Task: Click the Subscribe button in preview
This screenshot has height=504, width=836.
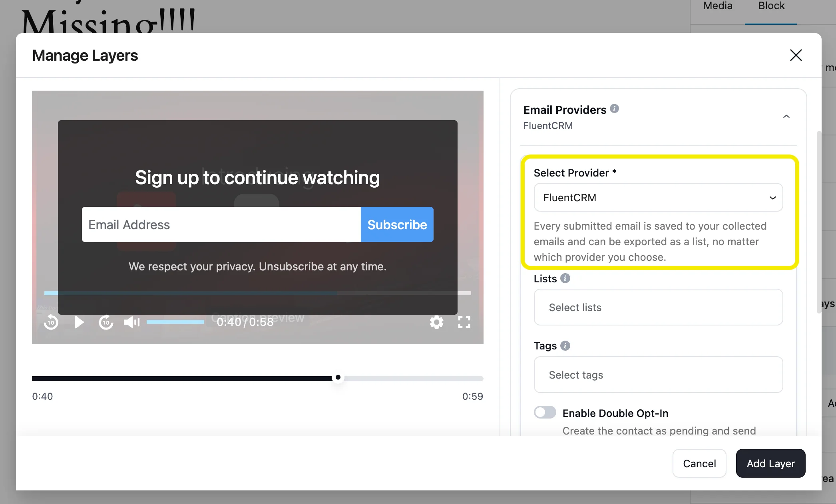Action: click(397, 224)
